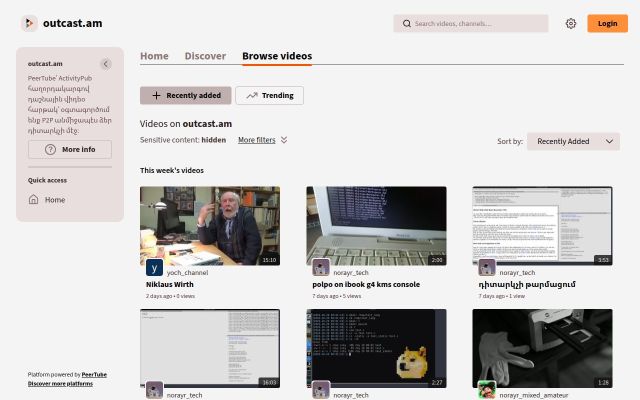The image size is (640, 400).
Task: Click the Home house icon in Quick access
Action: [x=33, y=200]
